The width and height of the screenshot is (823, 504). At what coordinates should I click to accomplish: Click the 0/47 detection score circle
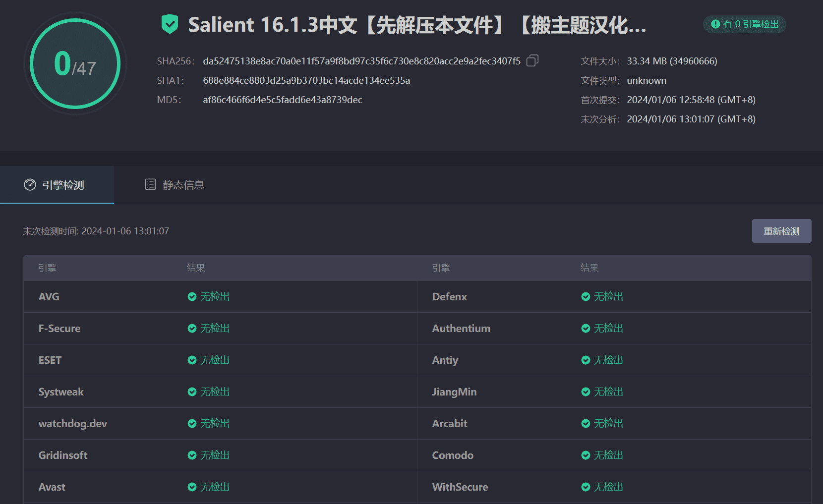75,63
